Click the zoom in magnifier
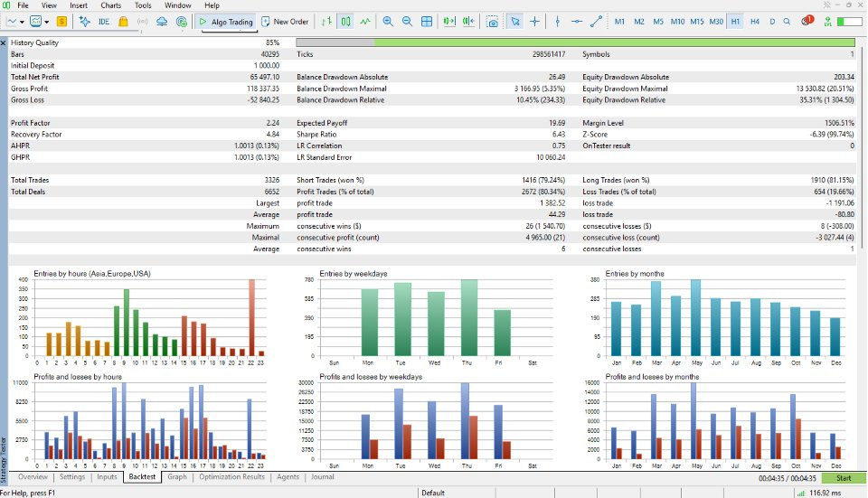 click(x=388, y=22)
